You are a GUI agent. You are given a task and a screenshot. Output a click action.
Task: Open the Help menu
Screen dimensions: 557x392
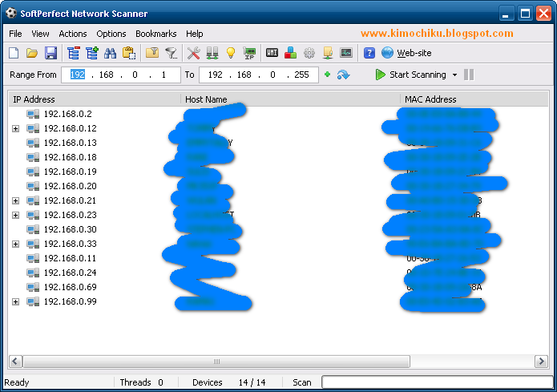194,34
